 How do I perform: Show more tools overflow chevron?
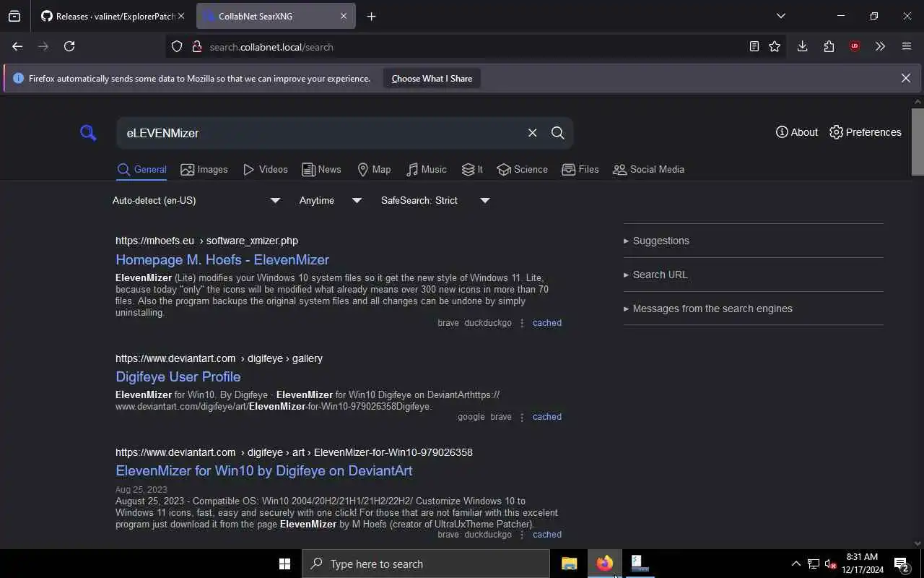[x=880, y=46]
